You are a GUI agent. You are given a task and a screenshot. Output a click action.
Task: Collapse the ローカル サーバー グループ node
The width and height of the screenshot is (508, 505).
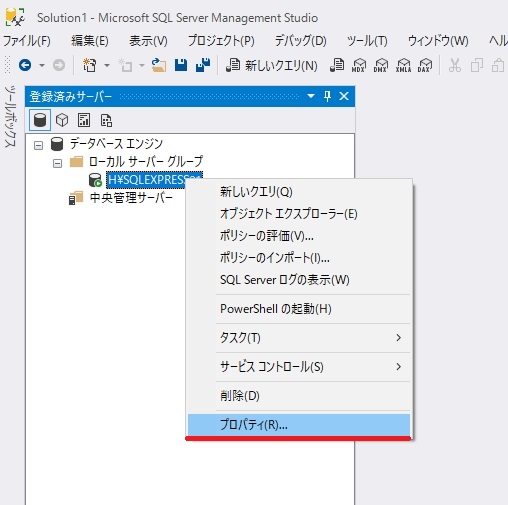point(58,163)
